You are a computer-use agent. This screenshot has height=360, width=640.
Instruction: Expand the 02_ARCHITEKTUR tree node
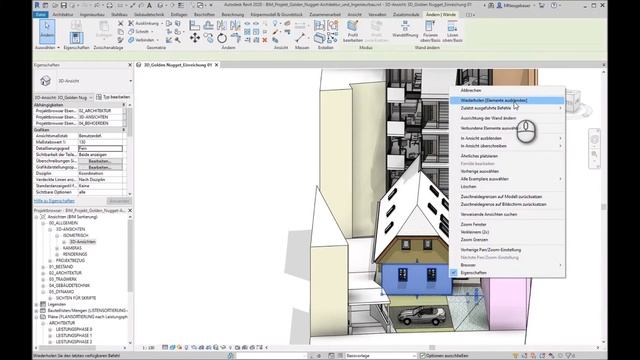pos(43,273)
